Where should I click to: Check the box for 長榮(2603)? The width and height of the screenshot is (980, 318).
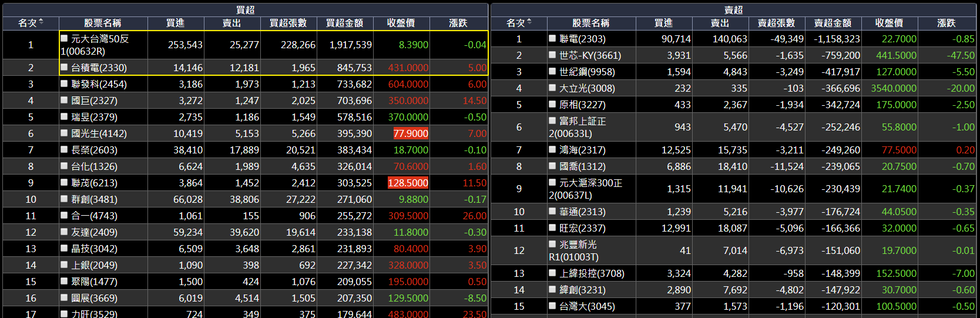(x=65, y=150)
